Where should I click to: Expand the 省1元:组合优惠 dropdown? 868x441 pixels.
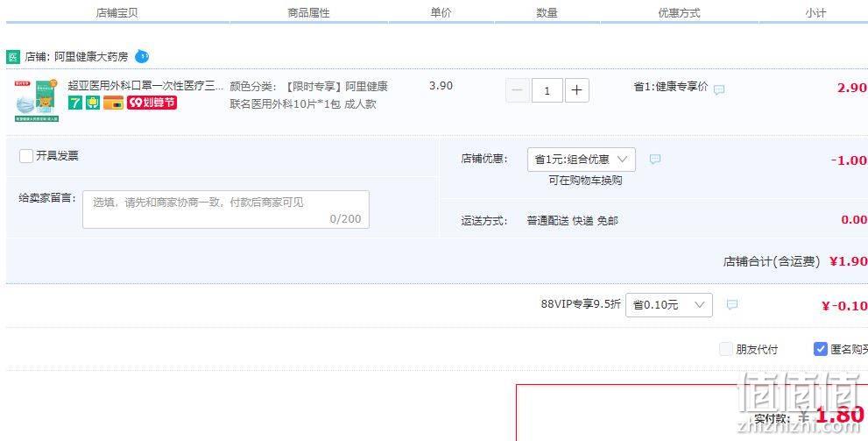(582, 160)
